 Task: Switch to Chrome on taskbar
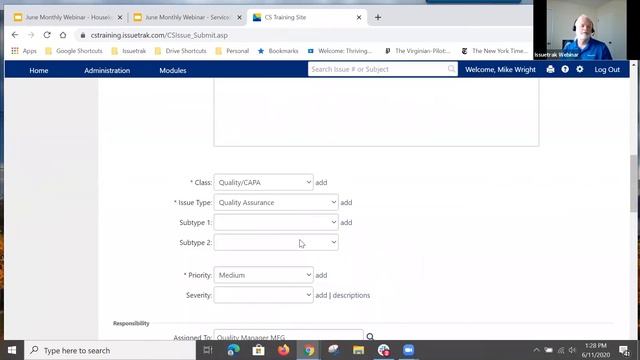click(309, 350)
